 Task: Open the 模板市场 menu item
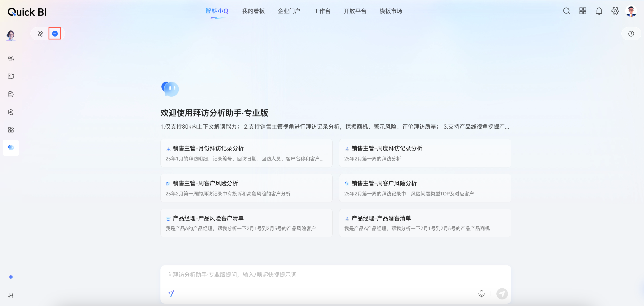point(391,11)
